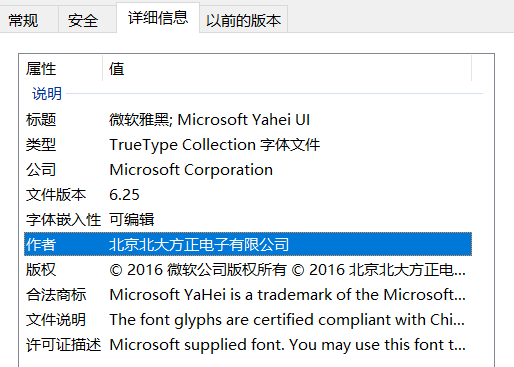The width and height of the screenshot is (514, 367).
Task: Click the 属性 column header
Action: tap(61, 69)
